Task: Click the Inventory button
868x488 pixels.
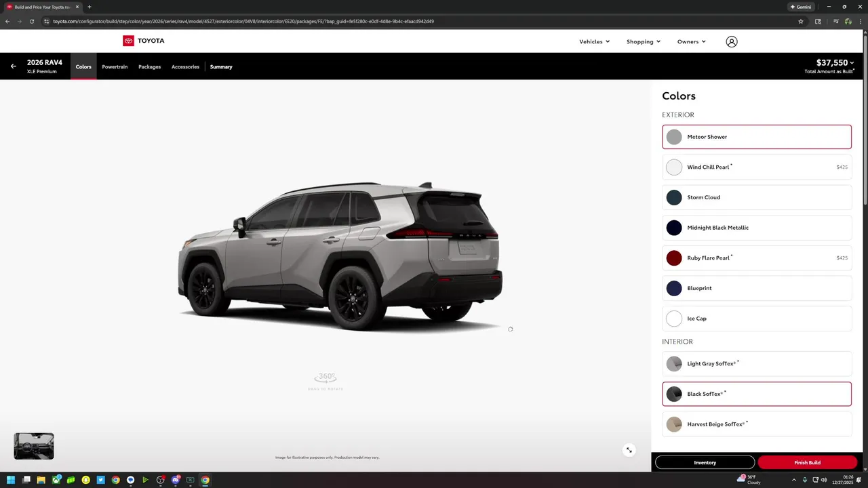Action: pos(705,462)
